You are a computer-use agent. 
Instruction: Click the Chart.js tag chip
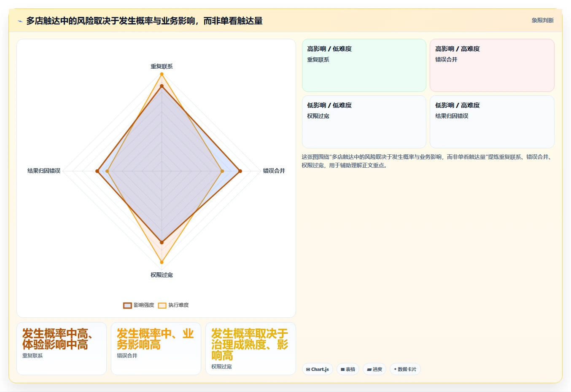pos(318,369)
